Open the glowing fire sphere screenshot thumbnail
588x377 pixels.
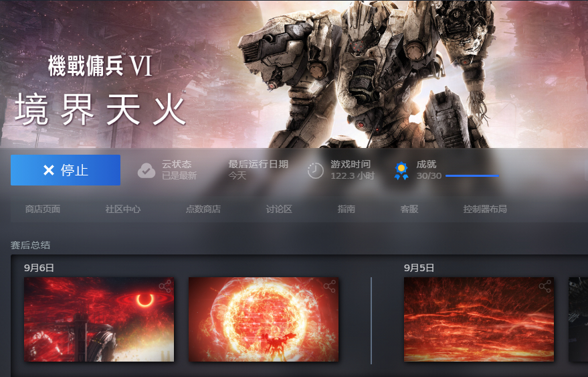264,319
